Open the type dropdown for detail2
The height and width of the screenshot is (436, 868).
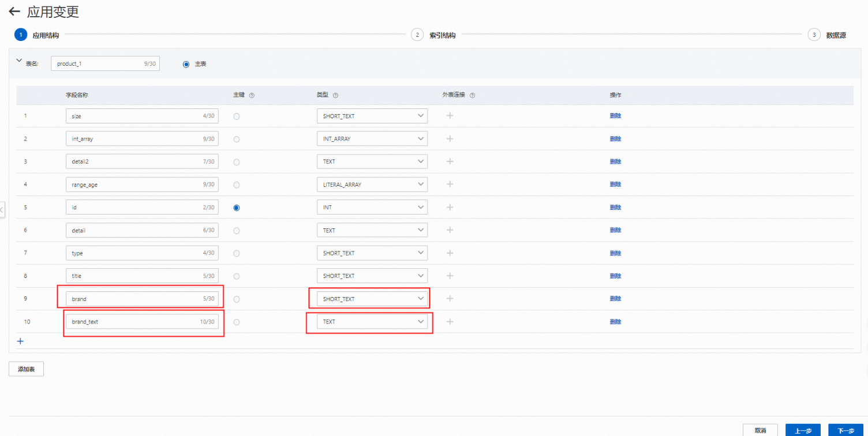[372, 161]
